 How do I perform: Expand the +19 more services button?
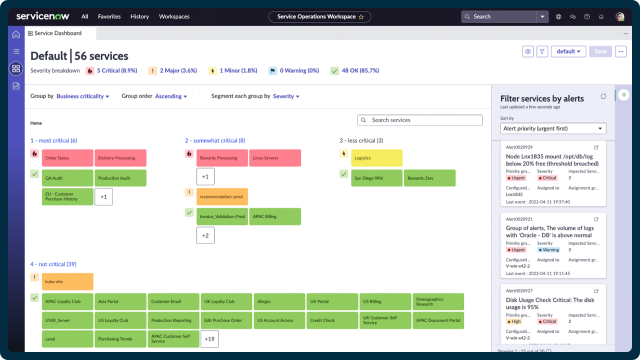click(x=209, y=339)
